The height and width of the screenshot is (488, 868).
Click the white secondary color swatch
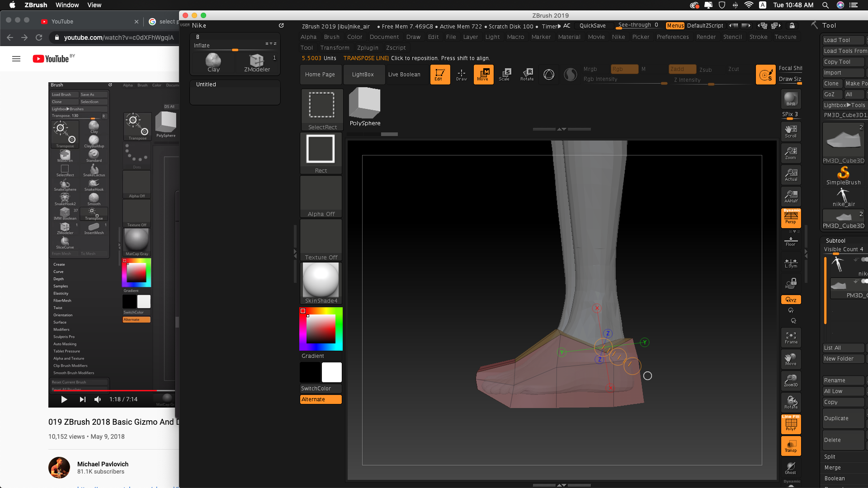tap(332, 372)
